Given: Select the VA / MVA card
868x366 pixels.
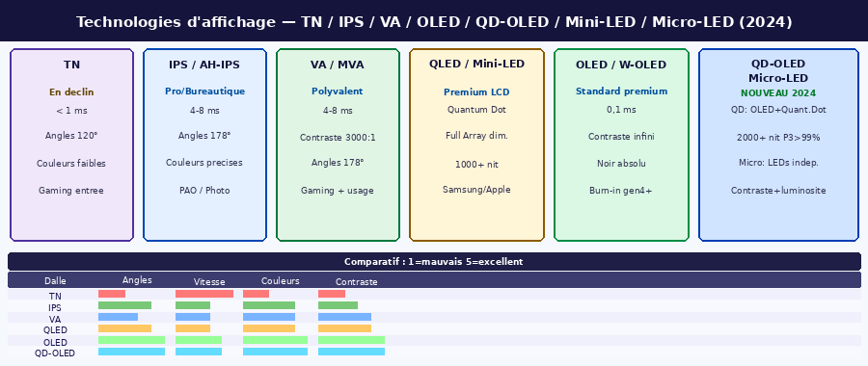Looking at the screenshot, I should (x=338, y=144).
